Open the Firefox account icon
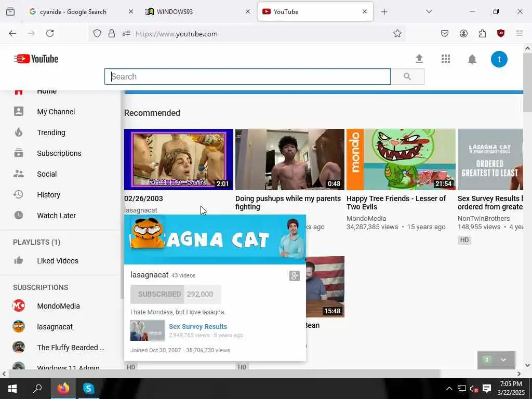Viewport: 532px width, 399px height. point(463,33)
